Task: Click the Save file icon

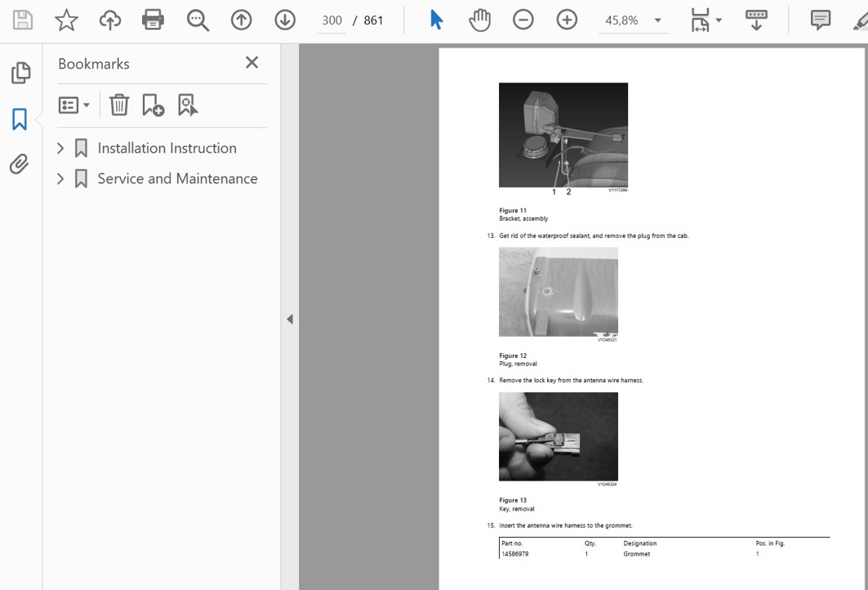Action: point(23,20)
